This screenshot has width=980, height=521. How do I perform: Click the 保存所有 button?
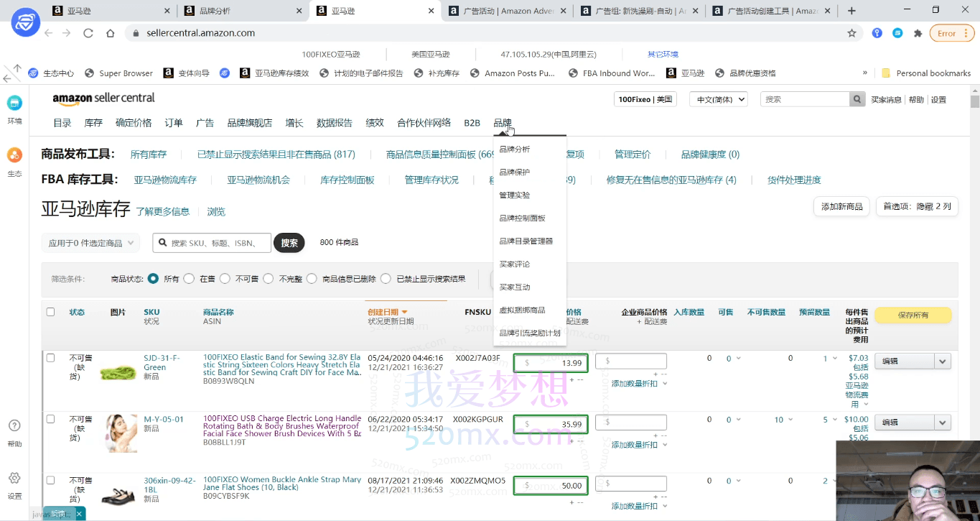913,315
